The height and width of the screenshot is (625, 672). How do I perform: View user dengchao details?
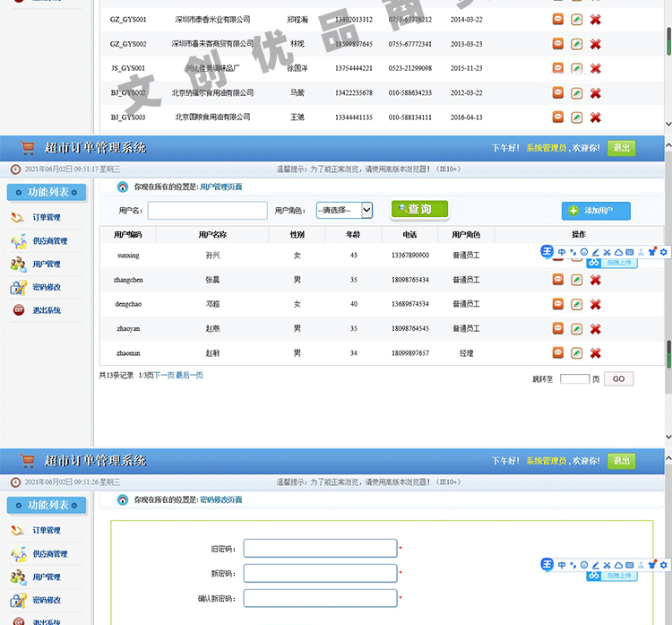click(x=557, y=304)
